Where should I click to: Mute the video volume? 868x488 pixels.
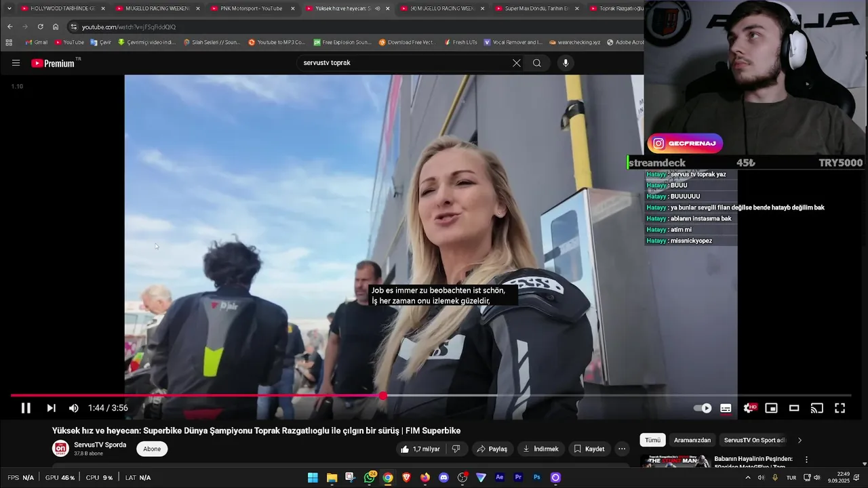(x=74, y=408)
